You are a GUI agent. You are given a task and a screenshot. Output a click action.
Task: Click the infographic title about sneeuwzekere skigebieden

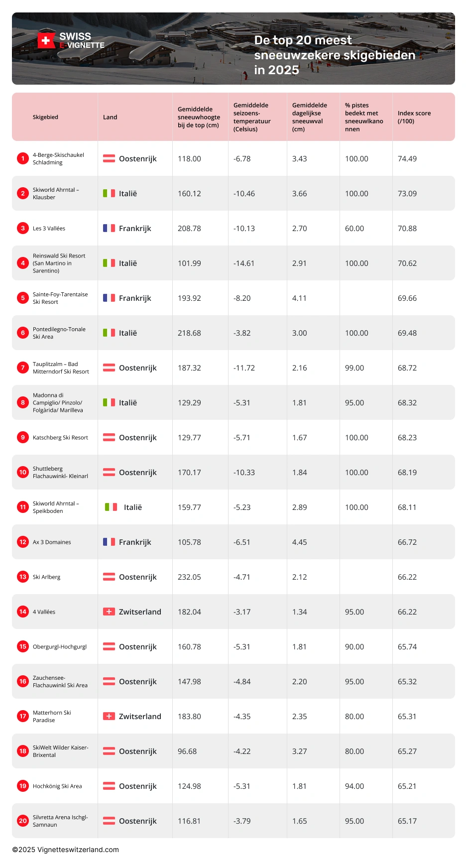tap(334, 55)
